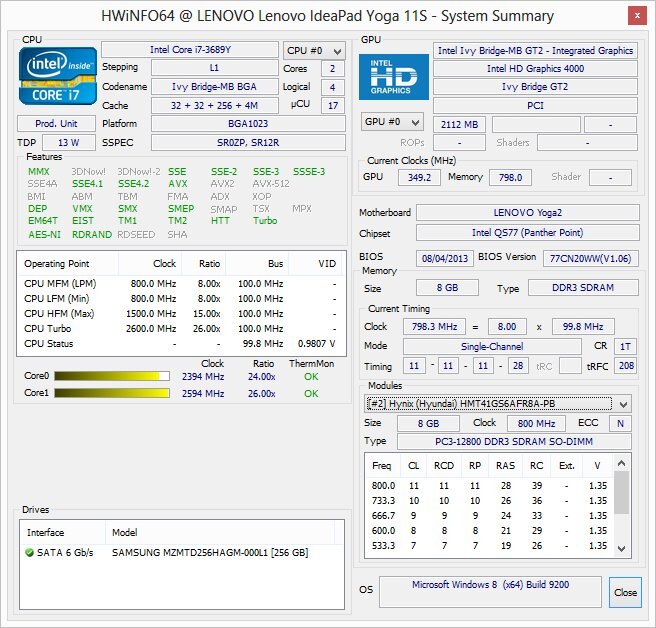Viewport: 656px width, 628px height.
Task: Click the µCU 17 field
Action: tap(333, 105)
